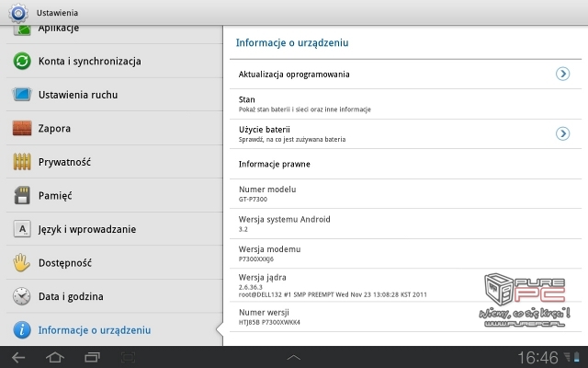The height and width of the screenshot is (368, 588).
Task: Expand Aktualizacja oprogramowania chevron arrow
Action: tap(562, 74)
